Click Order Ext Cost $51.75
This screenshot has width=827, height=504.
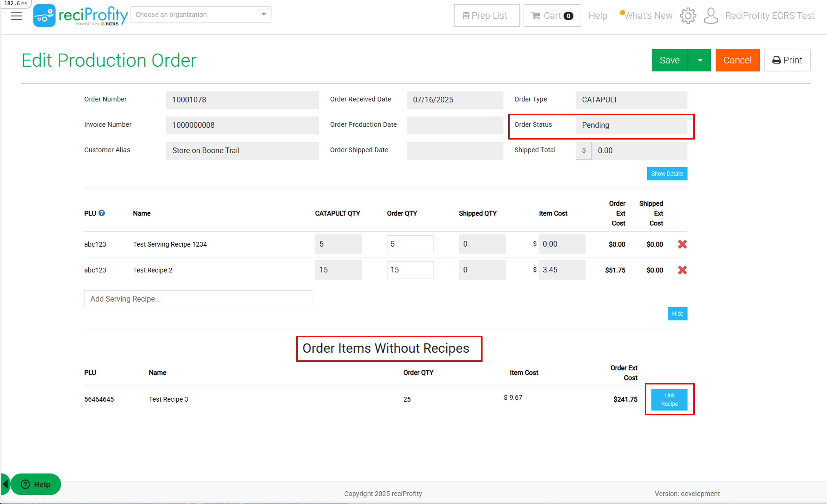[x=615, y=270]
